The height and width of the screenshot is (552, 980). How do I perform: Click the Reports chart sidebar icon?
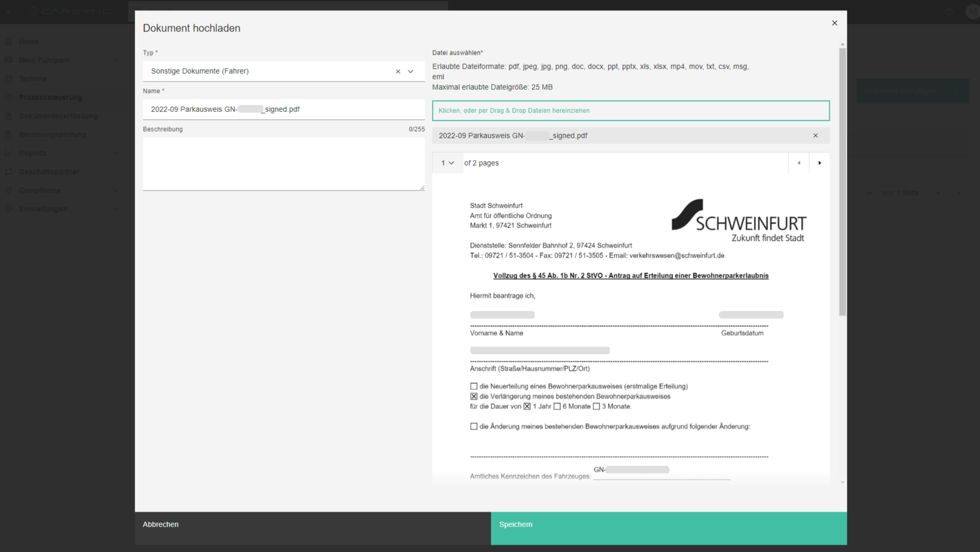(x=8, y=153)
